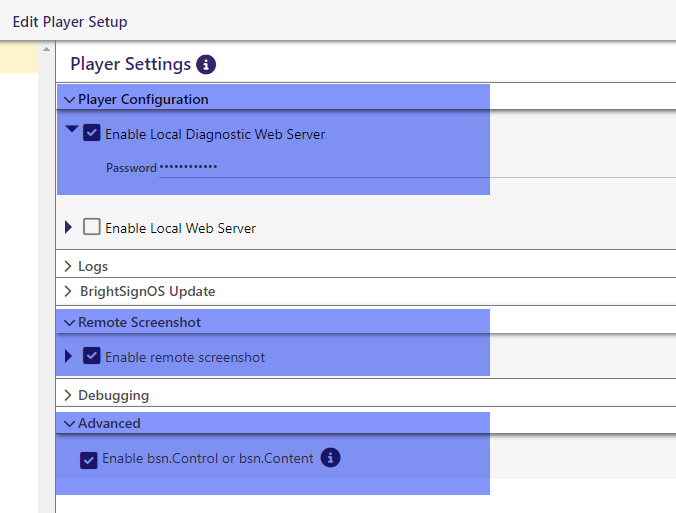The height and width of the screenshot is (513, 676).
Task: Check Enable Local Web Server checkbox
Action: (92, 227)
